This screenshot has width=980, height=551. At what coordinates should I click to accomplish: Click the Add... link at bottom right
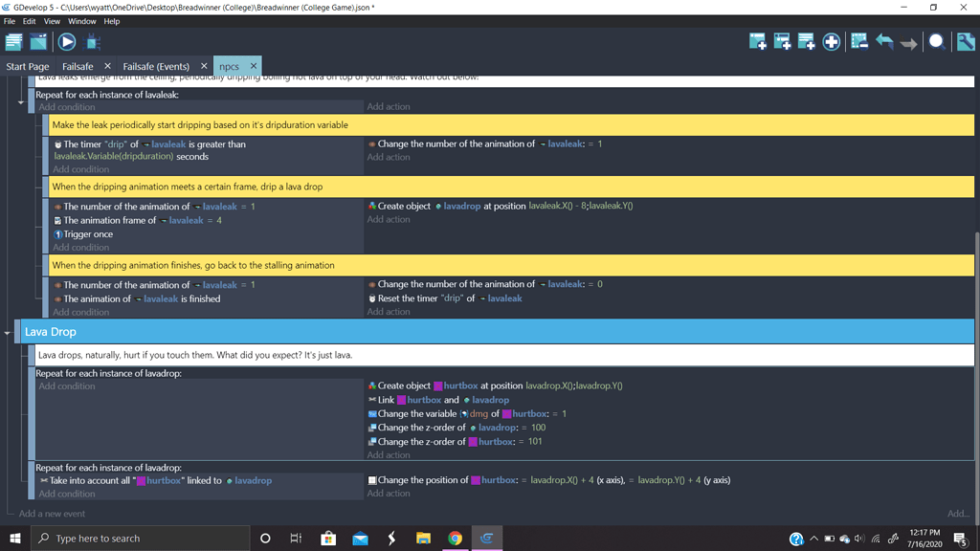click(x=959, y=513)
